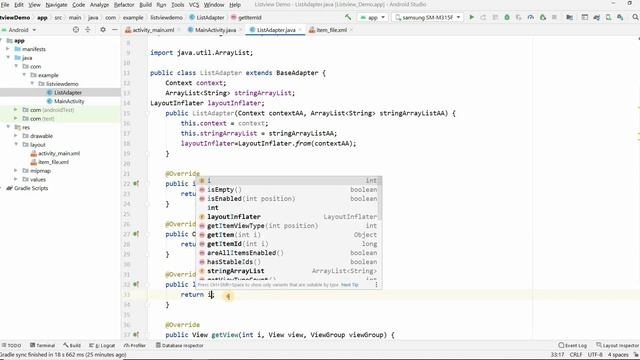Open the Build menu

tap(146, 4)
